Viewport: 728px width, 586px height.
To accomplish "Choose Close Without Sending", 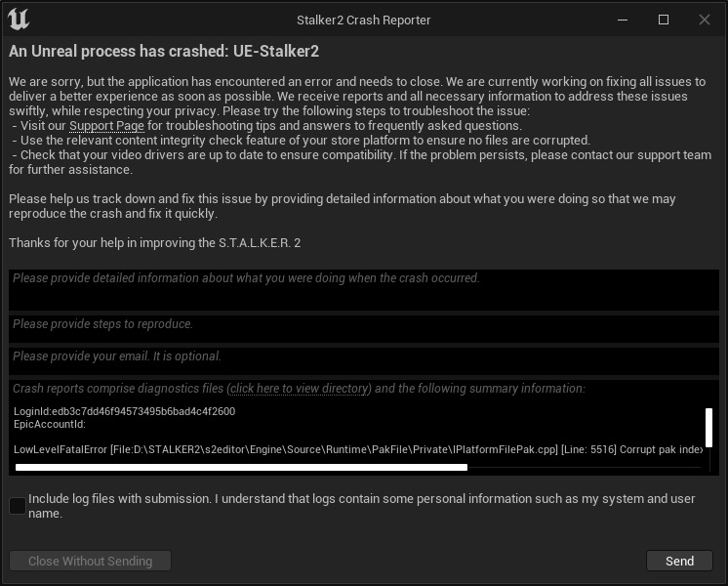I will pos(90,561).
